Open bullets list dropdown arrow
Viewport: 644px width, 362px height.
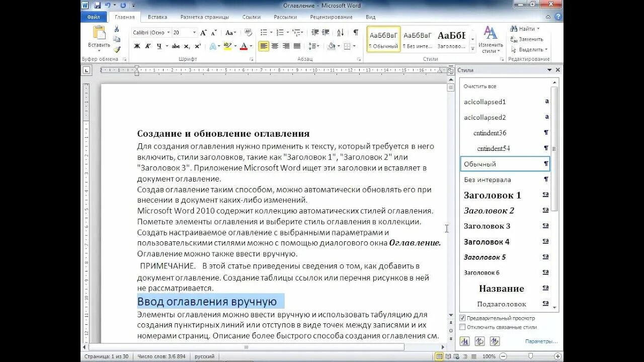coord(271,33)
